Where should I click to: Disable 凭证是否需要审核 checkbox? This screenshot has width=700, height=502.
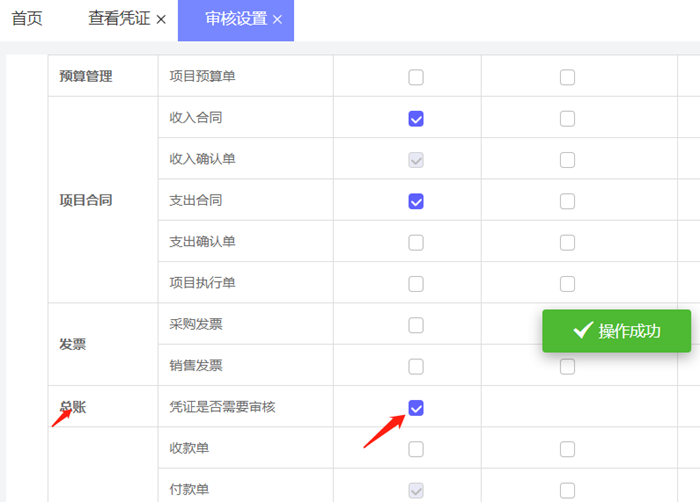(416, 408)
